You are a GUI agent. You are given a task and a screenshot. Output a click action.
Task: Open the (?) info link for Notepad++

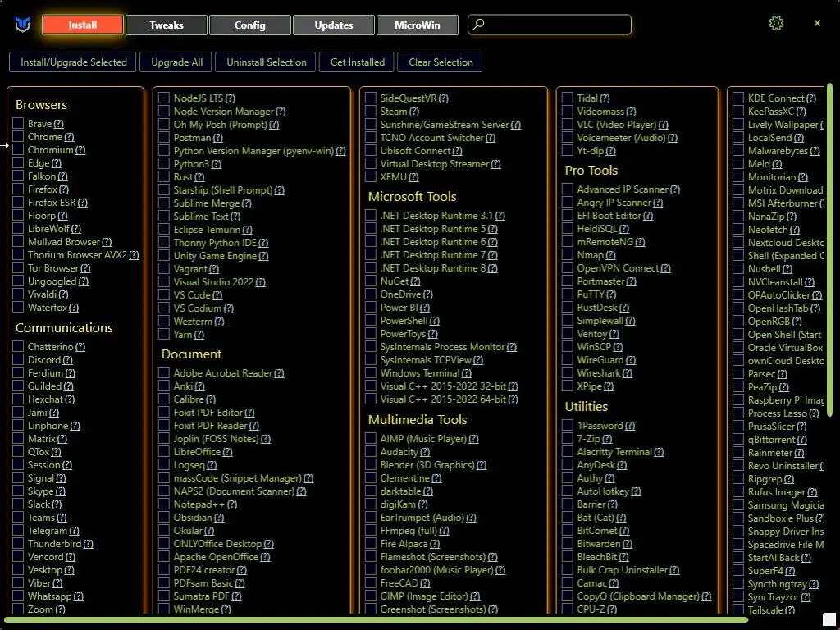[232, 504]
